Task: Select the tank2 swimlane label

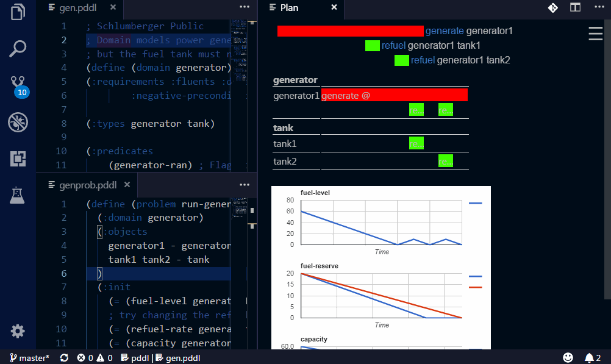Action: (285, 162)
